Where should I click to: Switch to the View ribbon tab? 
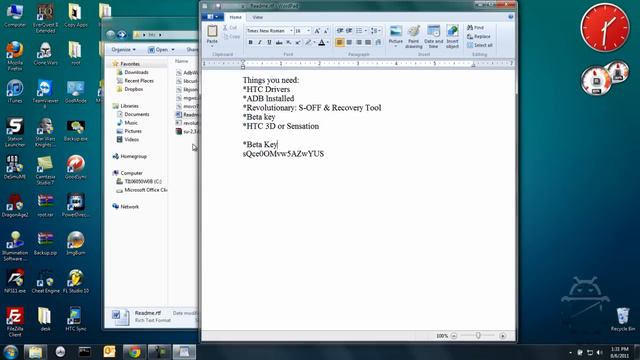pos(258,17)
